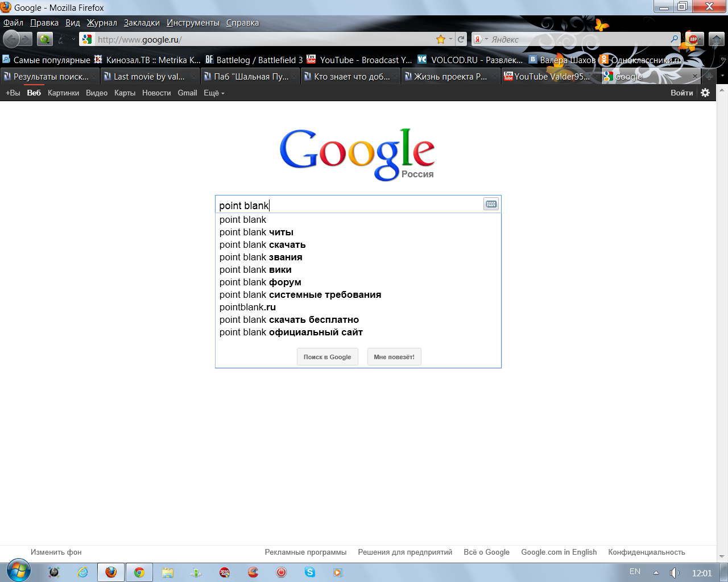Click the red power icon in taskbar
728x582 pixels.
[x=282, y=572]
